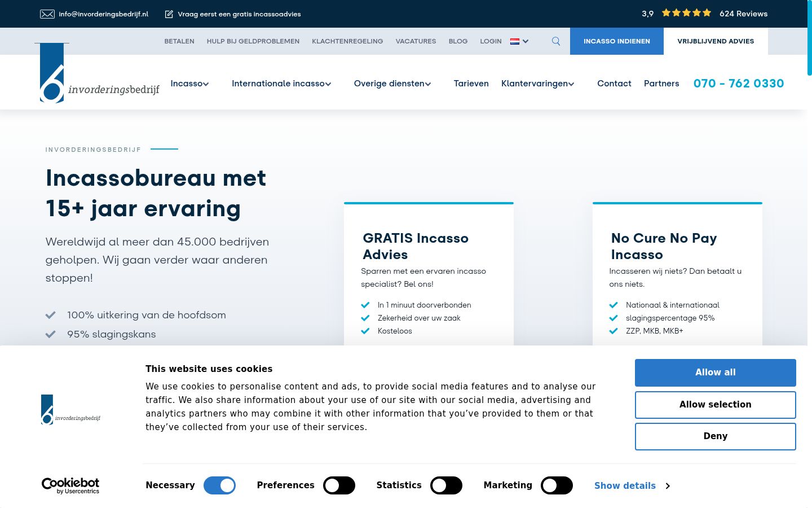Enable the Statistics cookies switch
The width and height of the screenshot is (812, 508).
coord(446,485)
